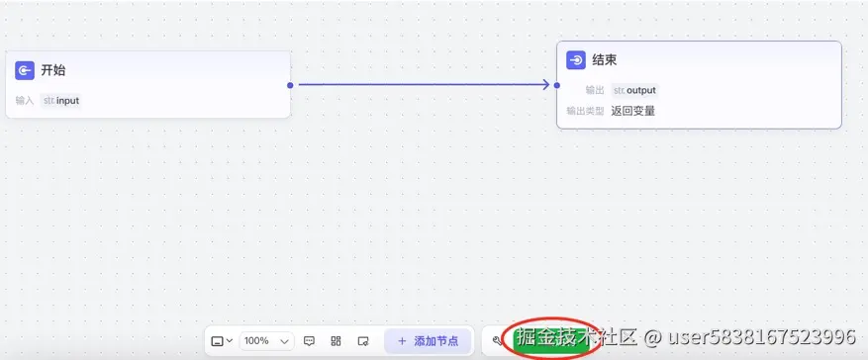This screenshot has height=360, width=868.
Task: Click the output port dot of 开始 node
Action: (290, 85)
